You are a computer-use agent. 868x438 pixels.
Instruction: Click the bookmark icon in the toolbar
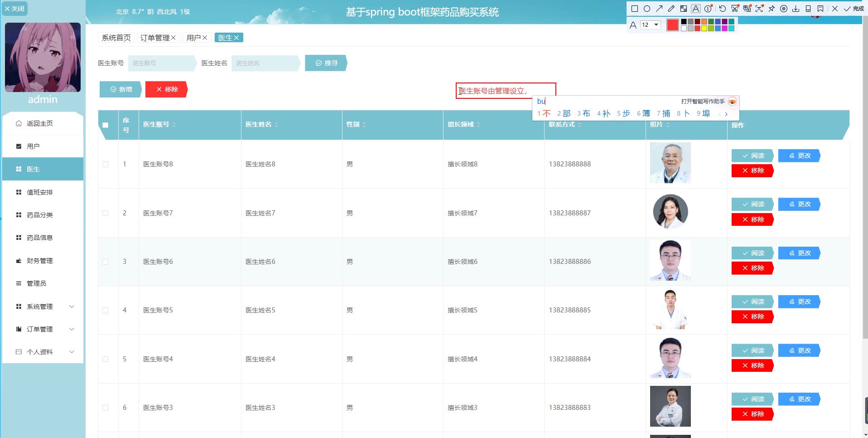820,9
